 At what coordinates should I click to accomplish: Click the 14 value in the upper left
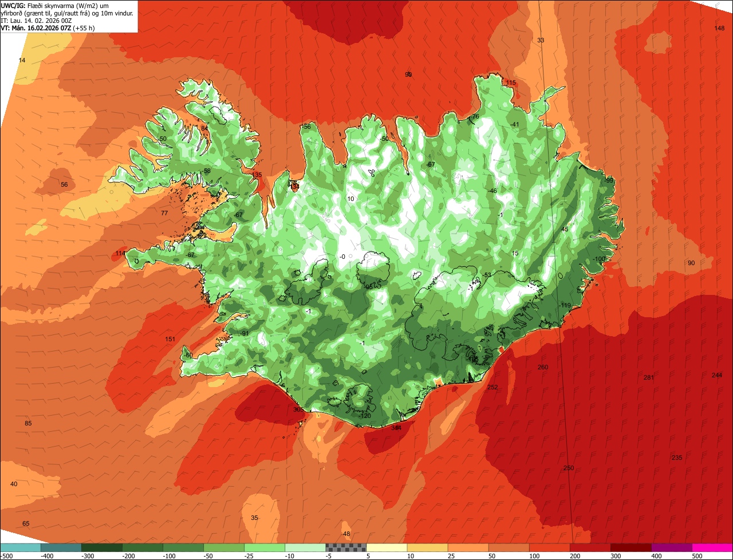[x=22, y=60]
